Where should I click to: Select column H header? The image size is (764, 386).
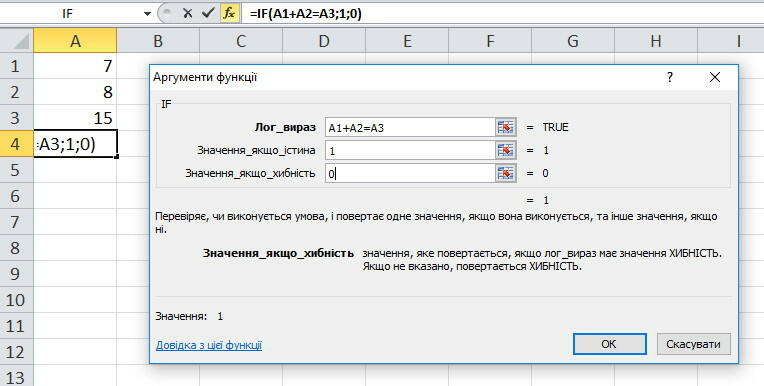tap(656, 41)
